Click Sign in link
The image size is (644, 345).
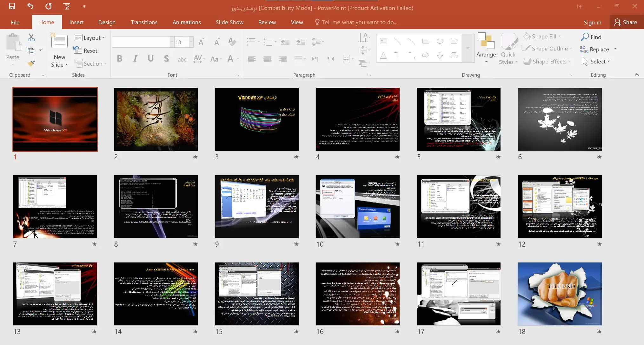pos(592,23)
